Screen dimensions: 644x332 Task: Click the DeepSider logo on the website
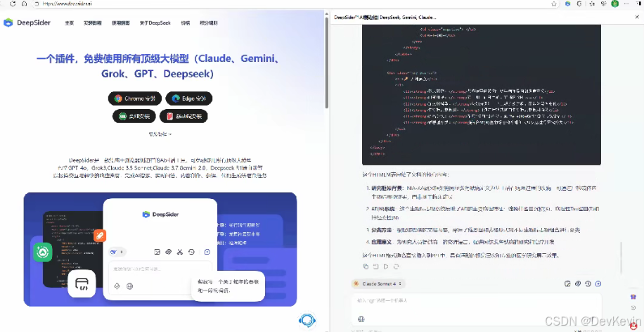[27, 23]
